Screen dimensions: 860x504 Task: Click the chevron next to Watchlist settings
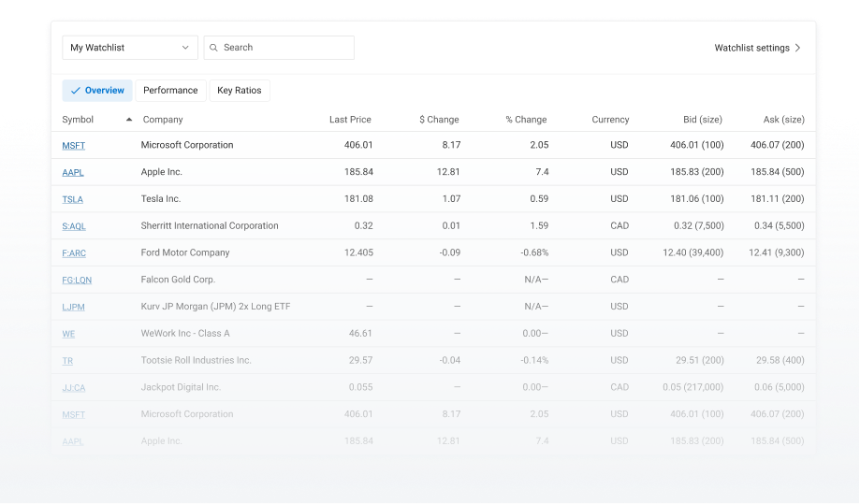point(798,48)
